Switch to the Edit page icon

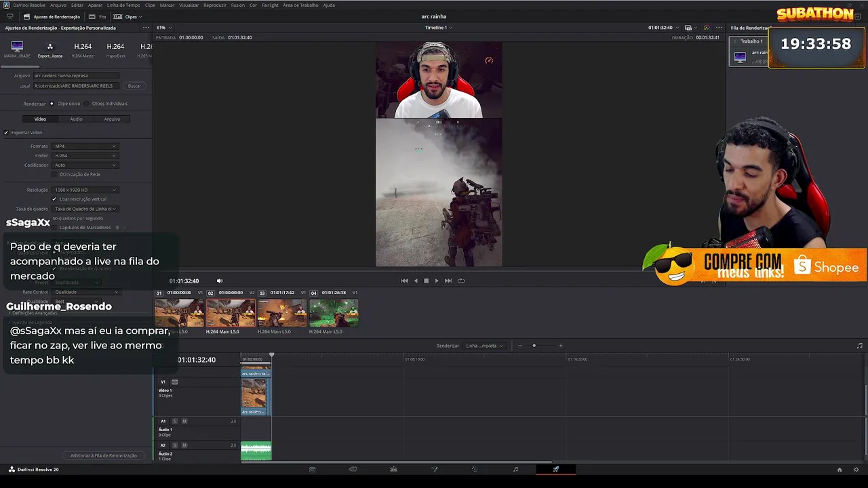(393, 469)
